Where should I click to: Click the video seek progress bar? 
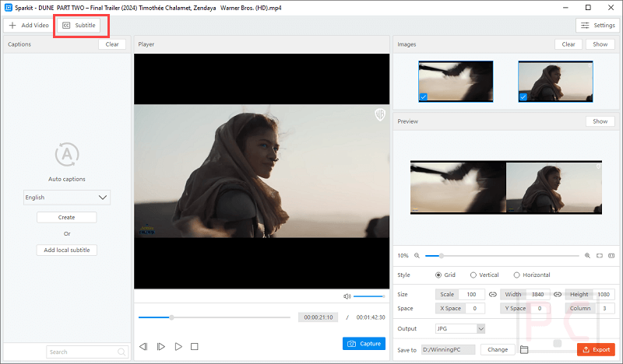point(214,317)
